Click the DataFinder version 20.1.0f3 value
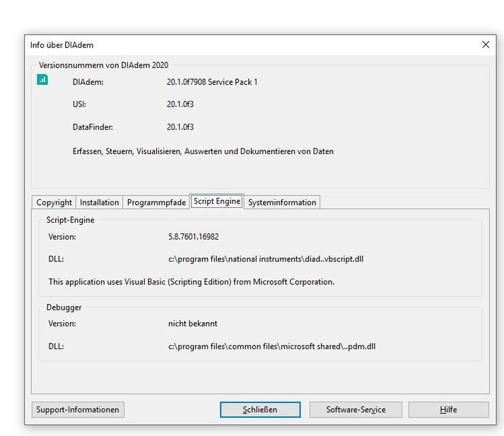Viewport: 504px width, 436px height. pyautogui.click(x=180, y=127)
